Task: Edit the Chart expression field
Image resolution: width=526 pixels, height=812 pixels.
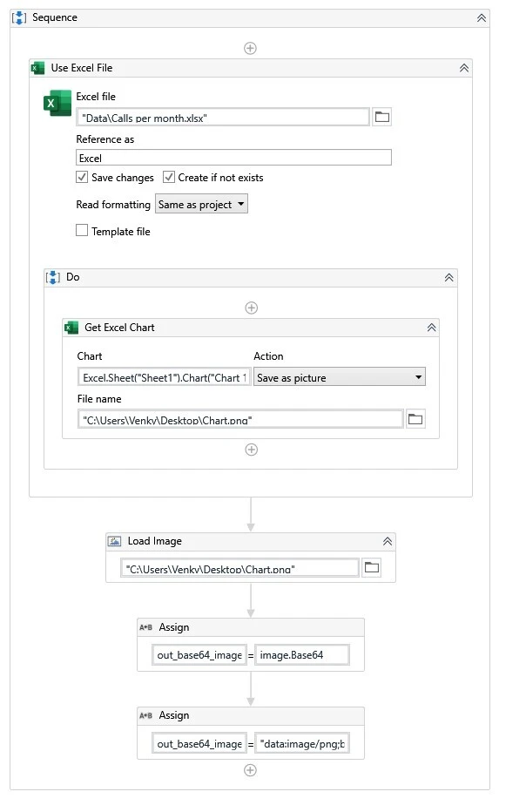Action: click(164, 377)
